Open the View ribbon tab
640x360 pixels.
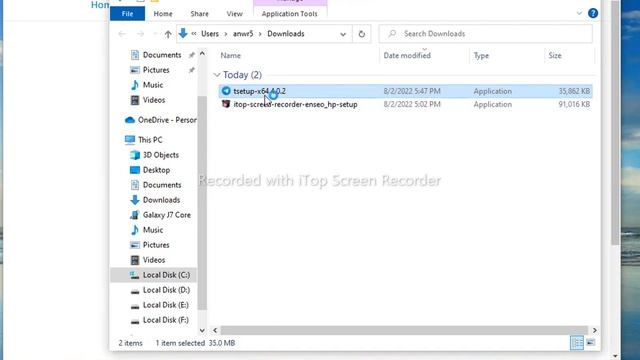click(234, 13)
